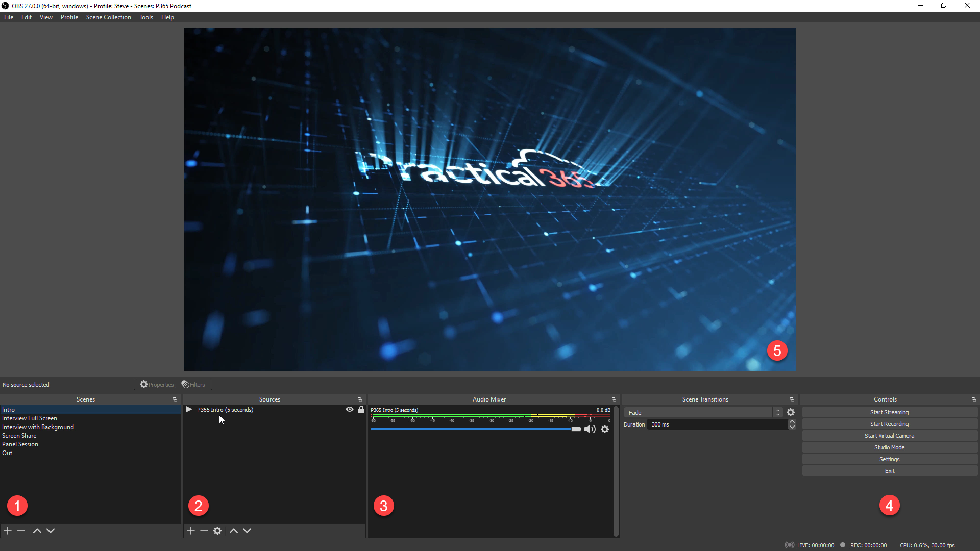Hide the P365 Intro source with eye icon

(350, 409)
